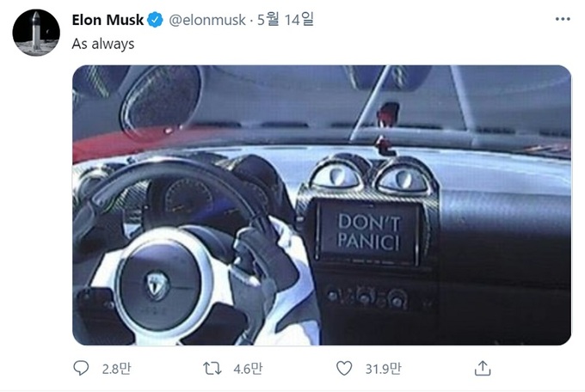Open the share upload arrow icon
Image resolution: width=585 pixels, height=392 pixels.
[483, 368]
